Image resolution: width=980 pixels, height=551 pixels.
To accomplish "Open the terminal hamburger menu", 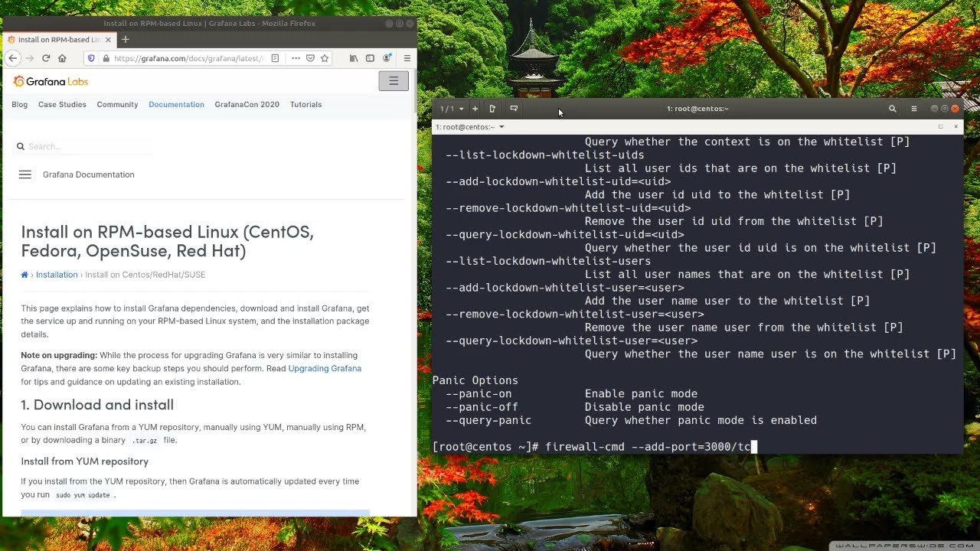I will (x=913, y=109).
